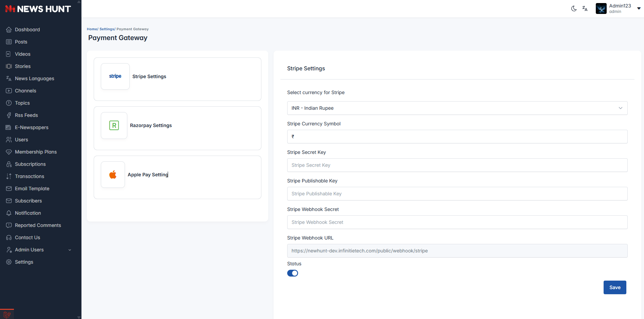Click the Posts icon in sidebar
The width and height of the screenshot is (644, 319).
tap(9, 42)
